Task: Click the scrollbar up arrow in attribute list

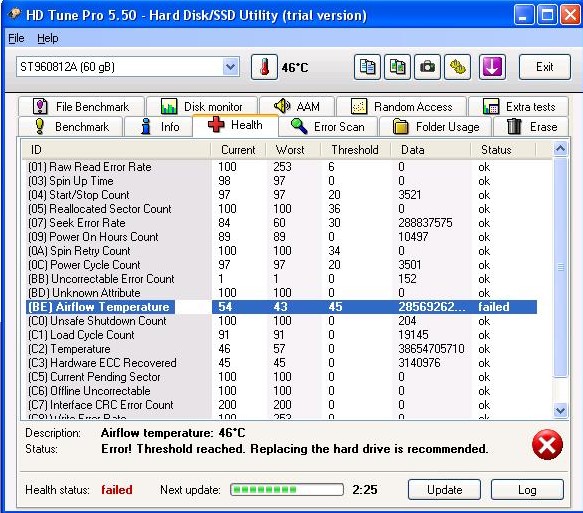Action: tap(560, 149)
